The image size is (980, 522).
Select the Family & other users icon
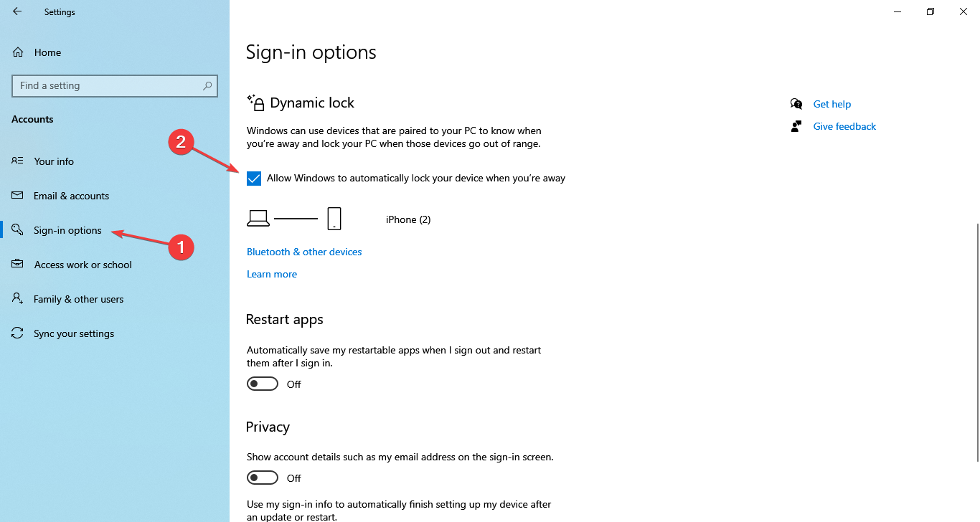coord(17,298)
